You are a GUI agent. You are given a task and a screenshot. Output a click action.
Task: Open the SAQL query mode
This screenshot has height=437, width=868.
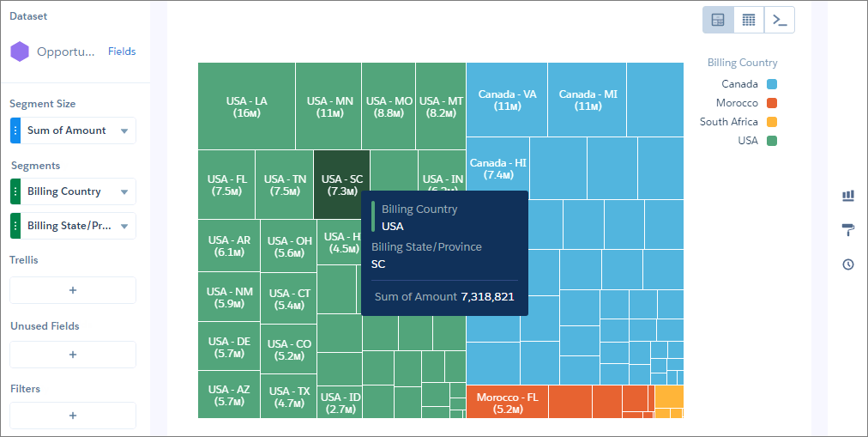[780, 21]
